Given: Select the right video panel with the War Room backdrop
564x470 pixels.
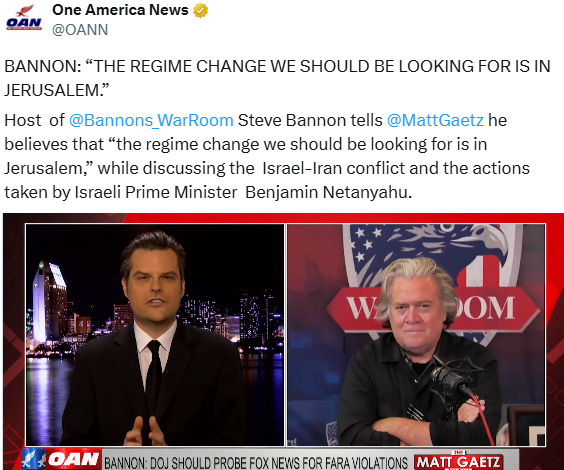Looking at the screenshot, I should click(x=416, y=335).
